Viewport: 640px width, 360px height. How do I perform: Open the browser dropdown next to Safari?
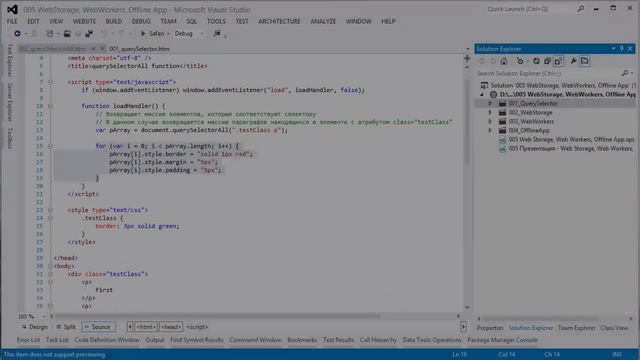[x=168, y=33]
